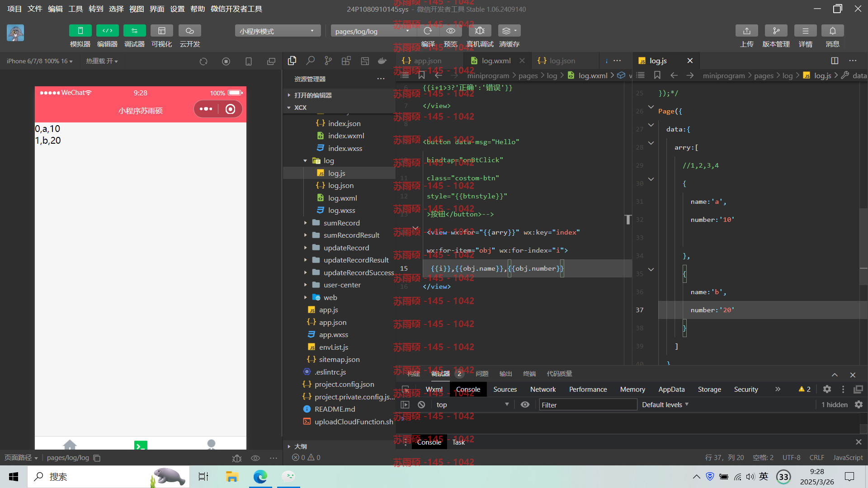The height and width of the screenshot is (488, 868).
Task: Open the top context dropdown in Console
Action: 472,405
